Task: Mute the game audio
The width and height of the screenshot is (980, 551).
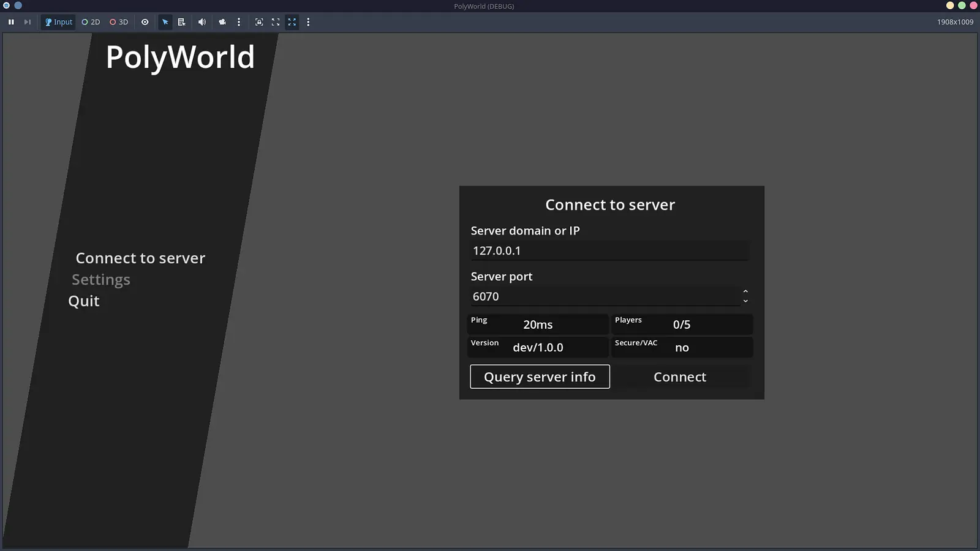Action: tap(202, 21)
